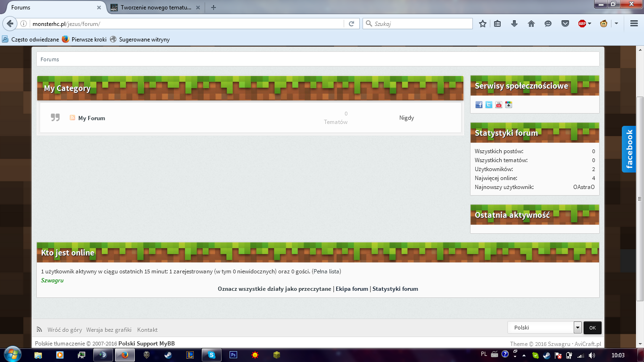Open the facebook side tab

pos(629,149)
